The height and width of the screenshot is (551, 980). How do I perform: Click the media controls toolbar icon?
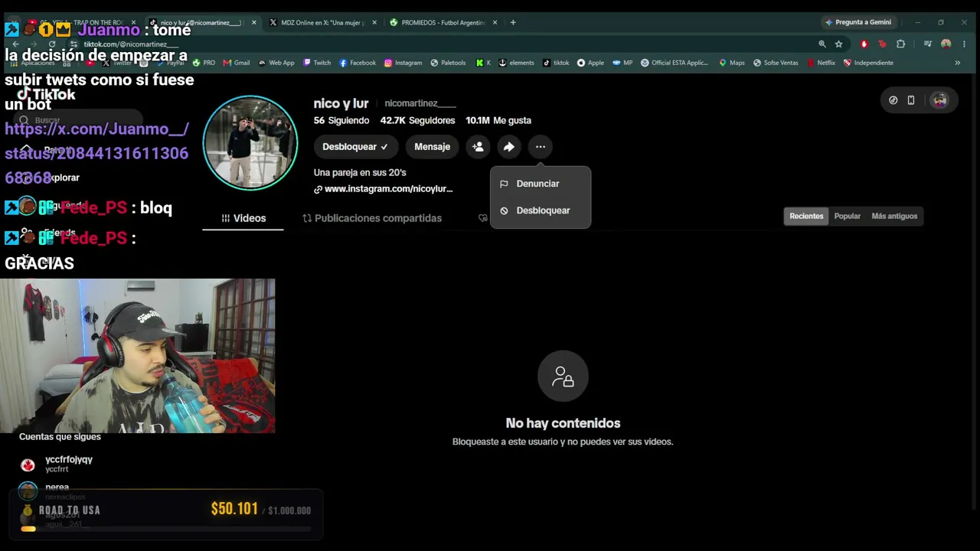tap(928, 44)
